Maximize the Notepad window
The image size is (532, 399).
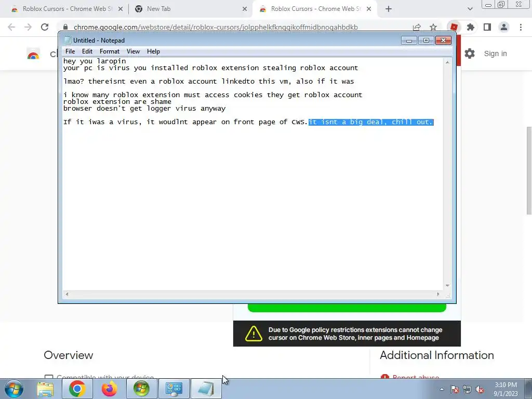[x=426, y=41]
